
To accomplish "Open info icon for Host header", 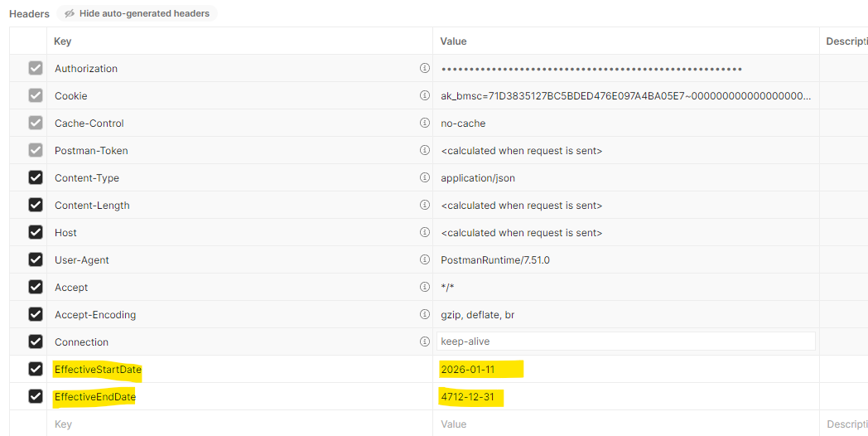I will tap(425, 232).
